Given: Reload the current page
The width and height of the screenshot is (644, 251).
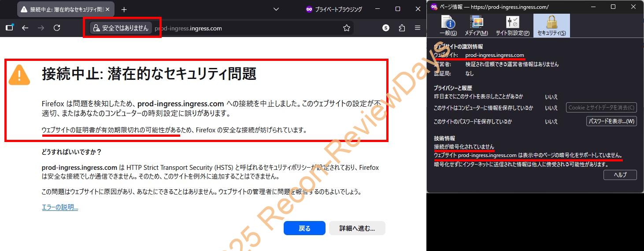Looking at the screenshot, I should (57, 28).
